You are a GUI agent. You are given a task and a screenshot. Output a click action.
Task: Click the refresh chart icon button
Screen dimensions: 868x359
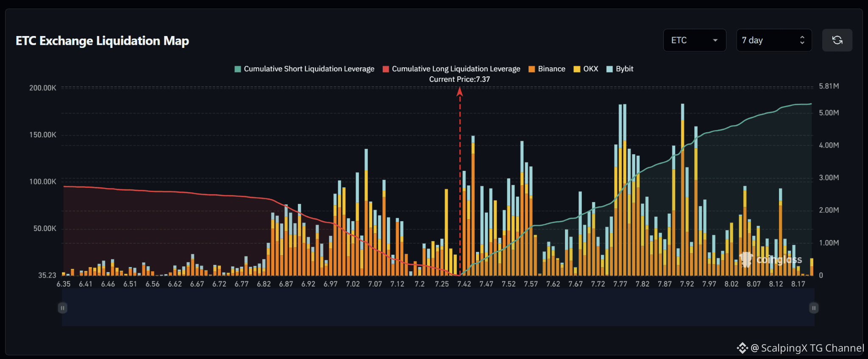837,40
